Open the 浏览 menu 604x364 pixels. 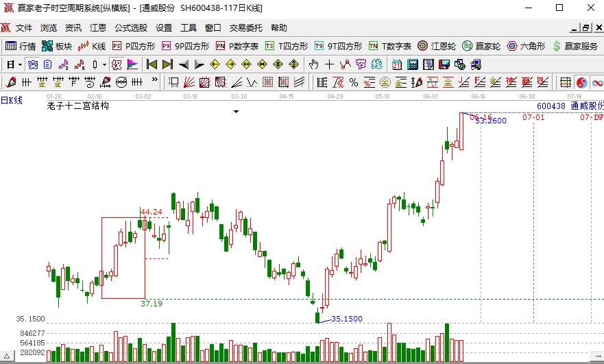49,27
